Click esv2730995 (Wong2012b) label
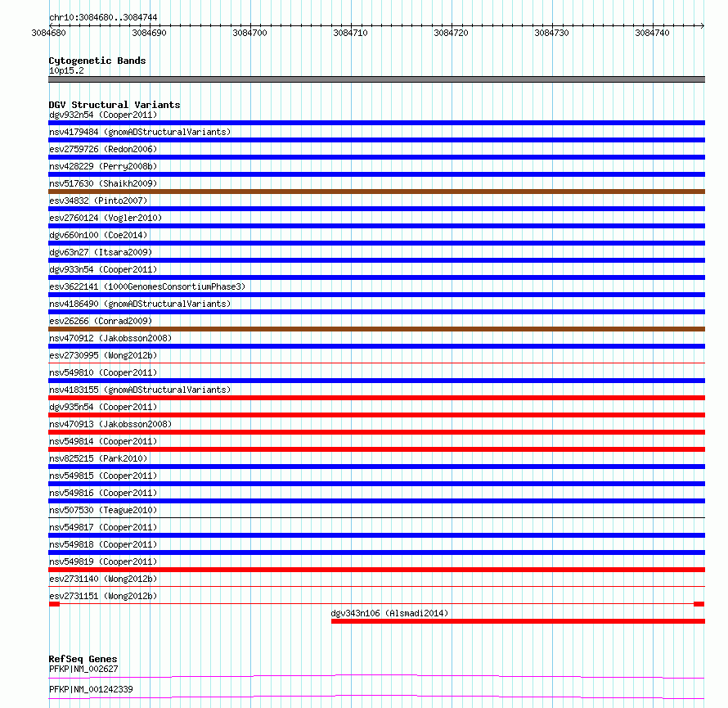This screenshot has height=708, width=728. (x=103, y=355)
